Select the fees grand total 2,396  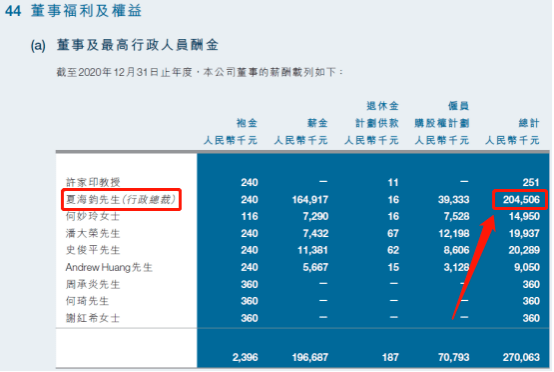click(245, 357)
